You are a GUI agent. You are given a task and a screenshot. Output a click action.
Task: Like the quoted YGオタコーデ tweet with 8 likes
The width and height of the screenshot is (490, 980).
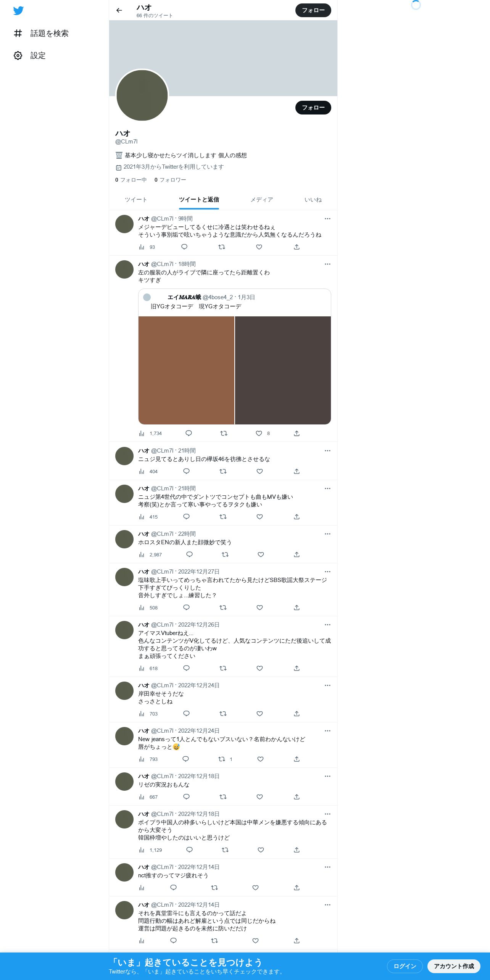pyautogui.click(x=259, y=434)
